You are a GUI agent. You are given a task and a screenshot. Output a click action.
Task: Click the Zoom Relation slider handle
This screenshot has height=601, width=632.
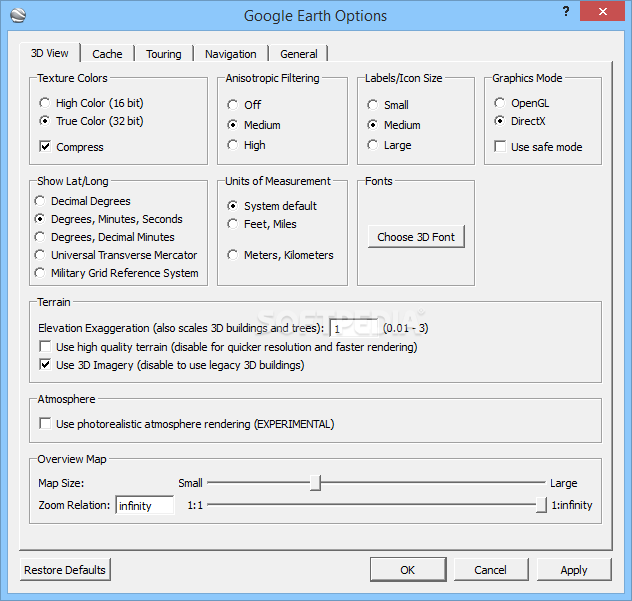(x=541, y=505)
